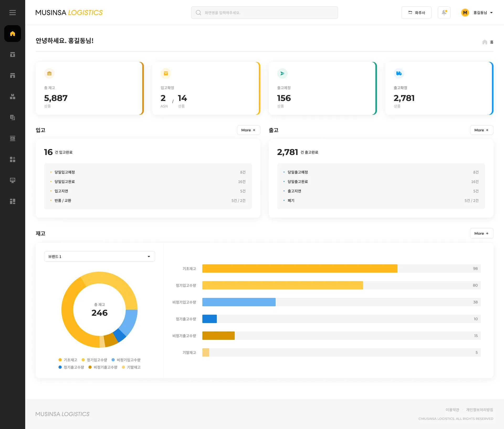The height and width of the screenshot is (429, 504).
Task: Click the 화주사 switch button
Action: (416, 13)
